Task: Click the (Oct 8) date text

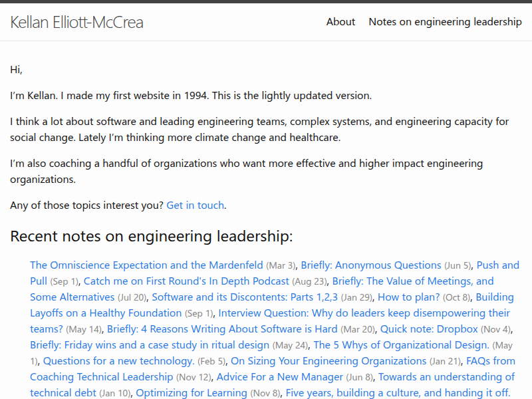Action: (x=456, y=297)
